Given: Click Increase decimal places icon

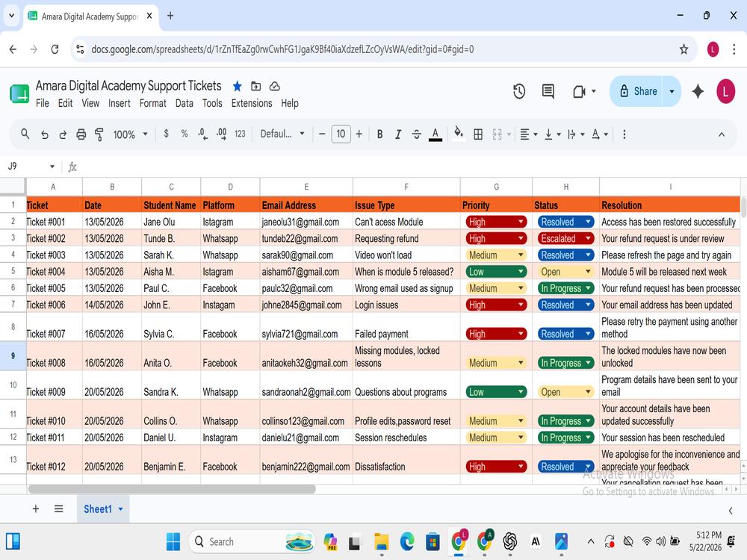Looking at the screenshot, I should click(x=222, y=134).
